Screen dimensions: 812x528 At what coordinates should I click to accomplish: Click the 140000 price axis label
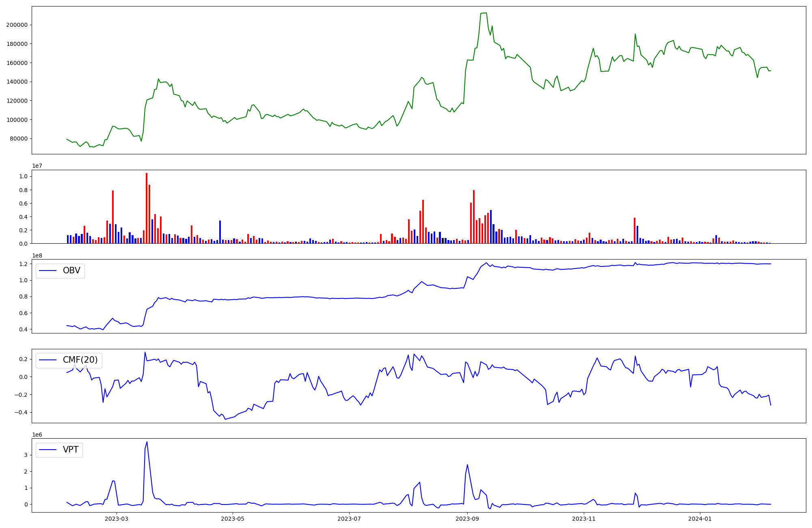point(17,82)
